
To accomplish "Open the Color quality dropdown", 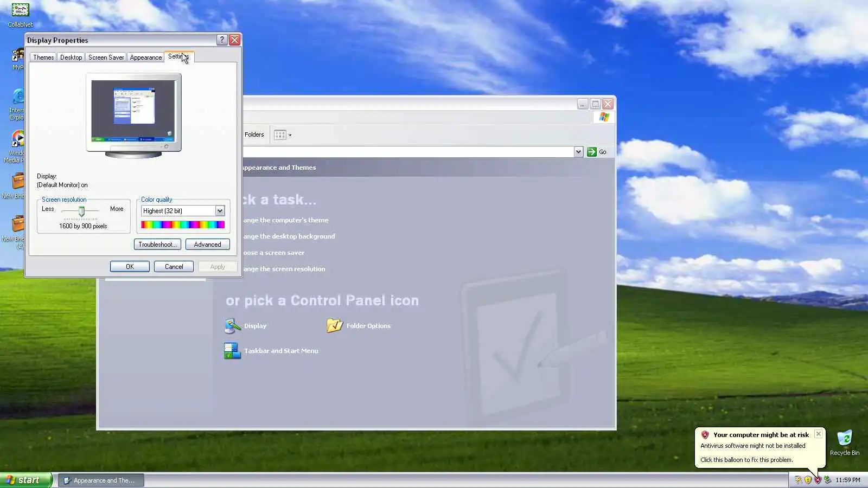I will 220,211.
